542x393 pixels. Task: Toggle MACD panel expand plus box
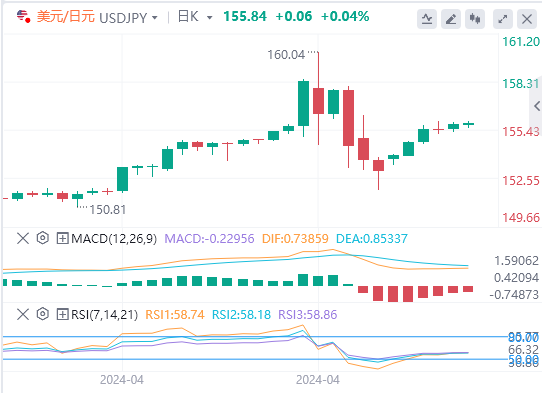[x=63, y=238]
